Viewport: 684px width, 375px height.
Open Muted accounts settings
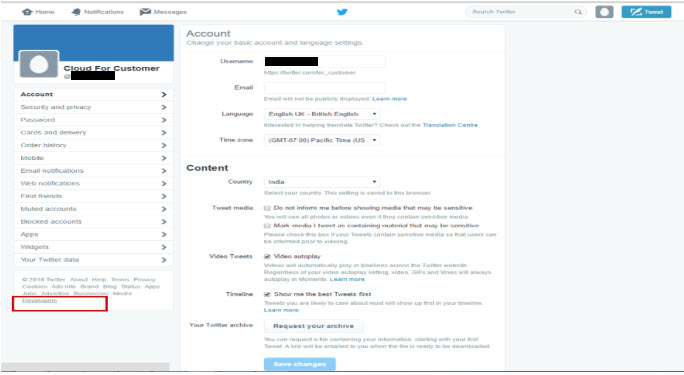(x=93, y=209)
